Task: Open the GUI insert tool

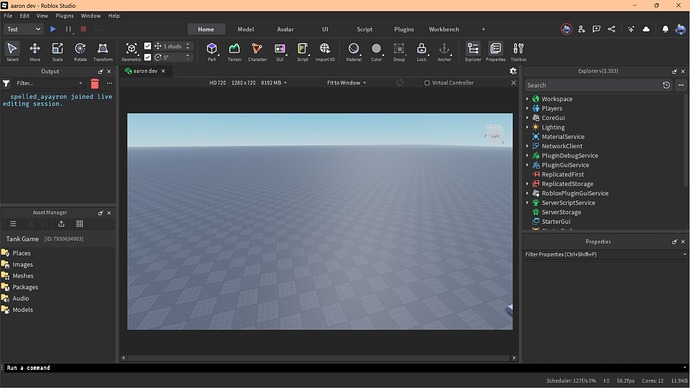Action: tap(280, 51)
